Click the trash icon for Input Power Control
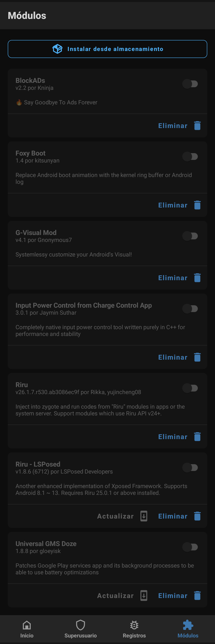 pos(197,357)
